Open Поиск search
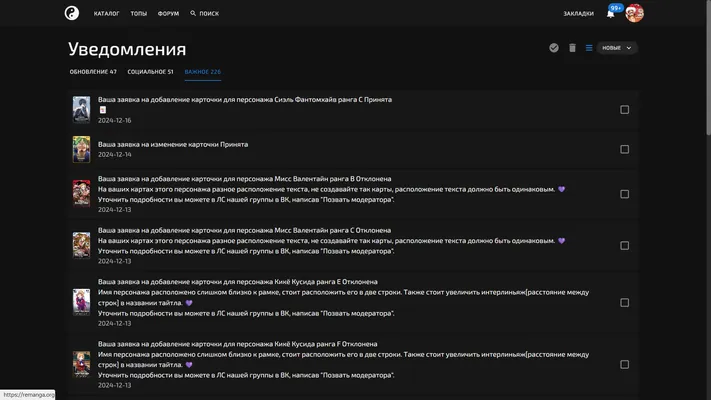The image size is (711, 400). tap(209, 14)
